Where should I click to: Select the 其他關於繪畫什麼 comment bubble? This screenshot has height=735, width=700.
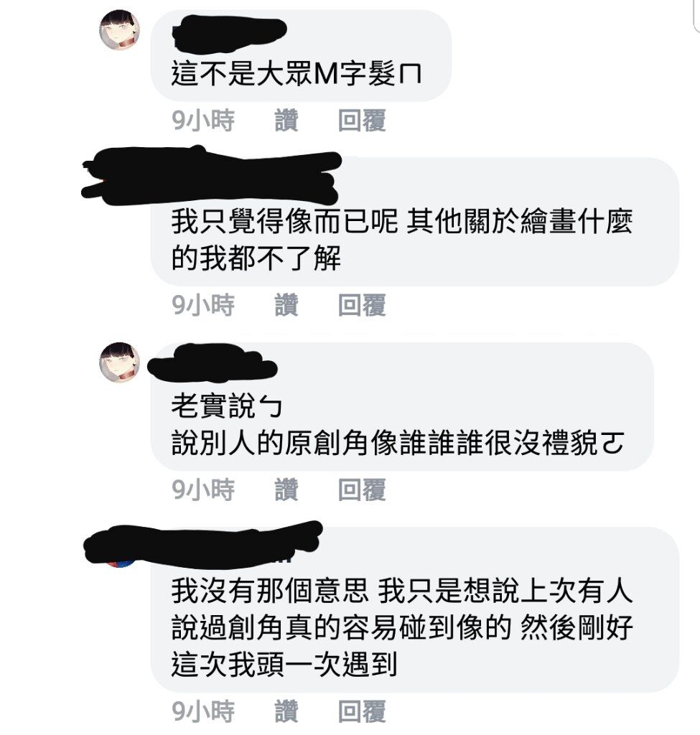[x=415, y=222]
